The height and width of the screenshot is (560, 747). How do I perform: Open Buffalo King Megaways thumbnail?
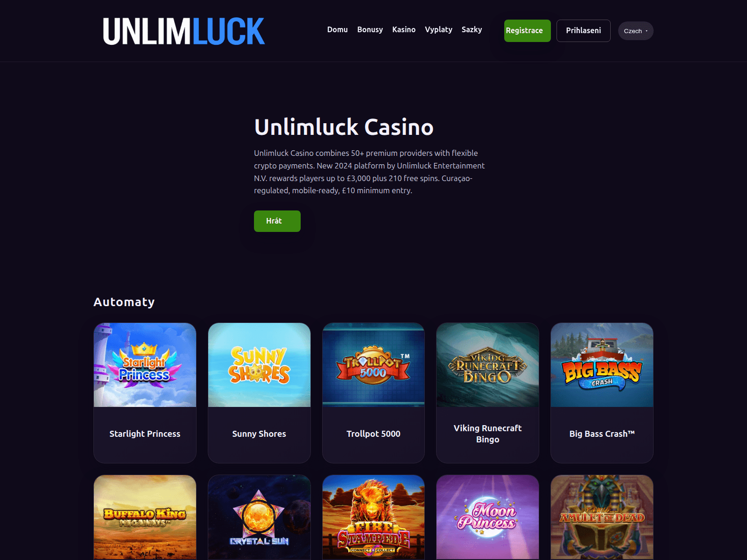point(145,517)
